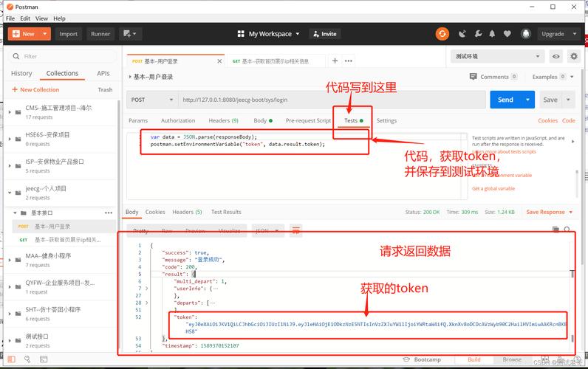Collapse the 基本接口 folder
Viewport: 588px width, 369px height.
pos(15,213)
